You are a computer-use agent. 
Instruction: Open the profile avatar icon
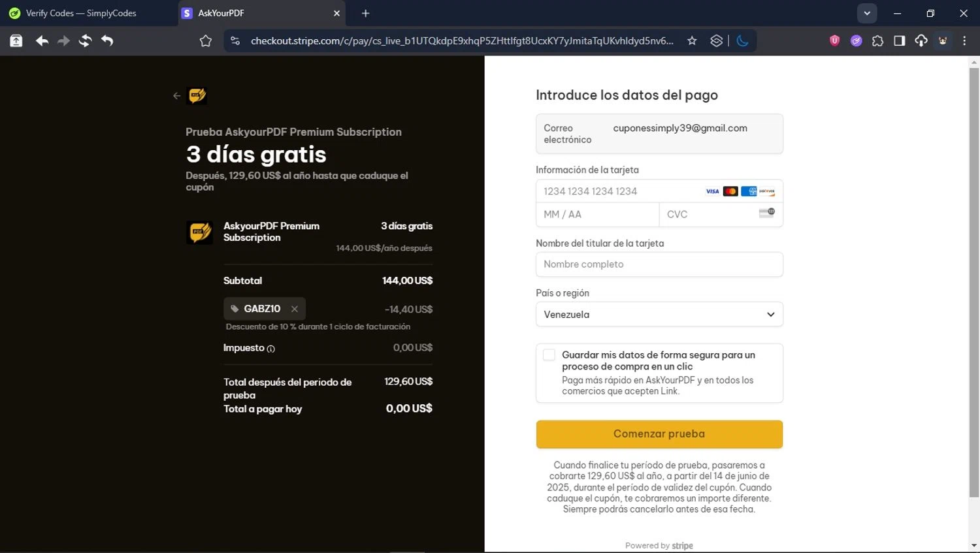click(943, 41)
